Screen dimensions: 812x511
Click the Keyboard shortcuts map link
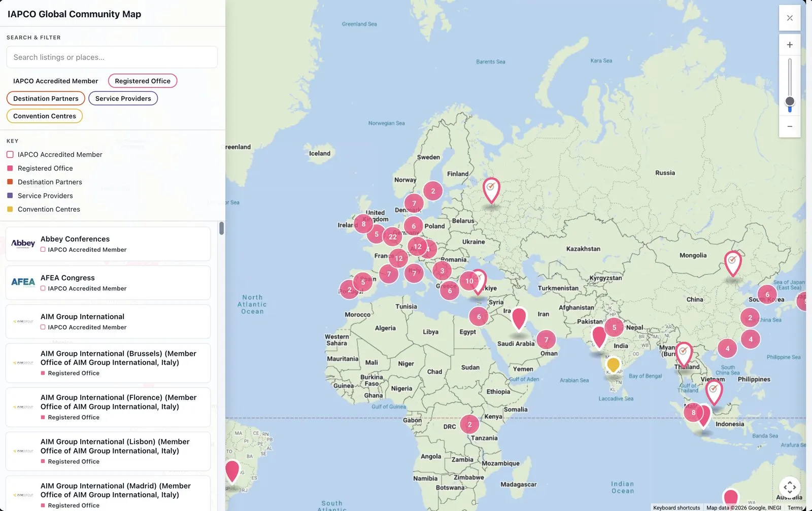pos(676,507)
